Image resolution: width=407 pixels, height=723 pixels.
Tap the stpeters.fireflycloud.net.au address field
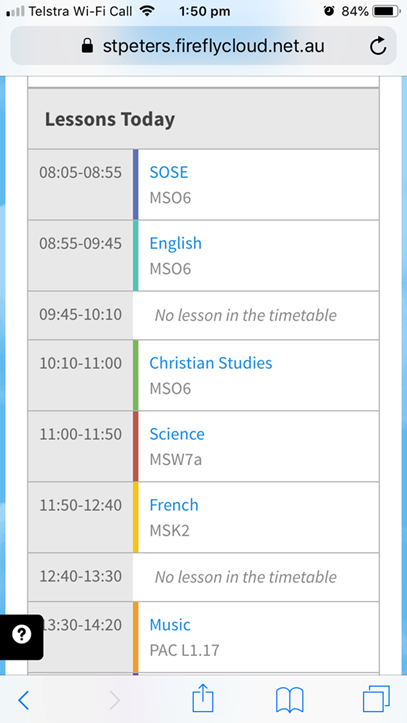click(203, 46)
